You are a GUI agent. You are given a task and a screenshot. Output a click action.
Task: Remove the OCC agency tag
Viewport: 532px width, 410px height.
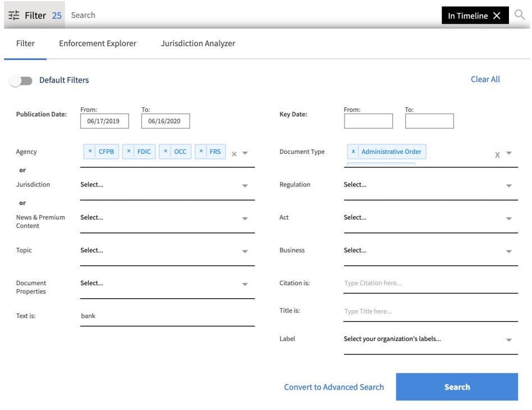point(166,151)
